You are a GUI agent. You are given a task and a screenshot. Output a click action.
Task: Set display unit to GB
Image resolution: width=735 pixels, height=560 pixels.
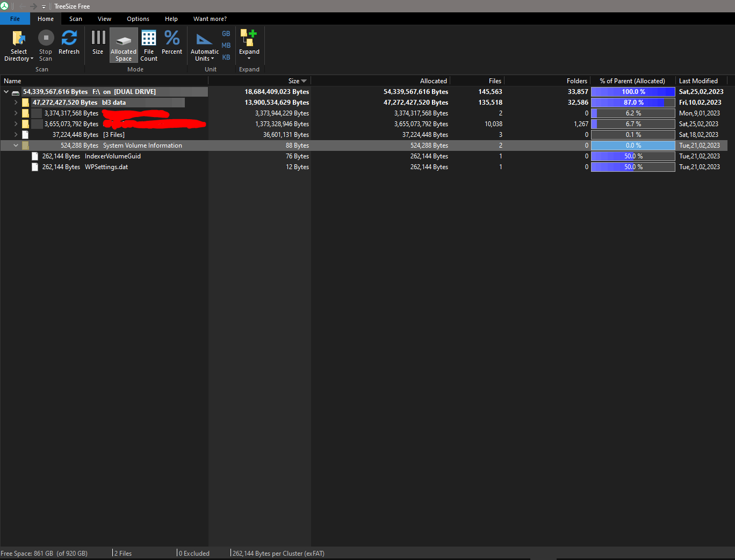pos(226,34)
